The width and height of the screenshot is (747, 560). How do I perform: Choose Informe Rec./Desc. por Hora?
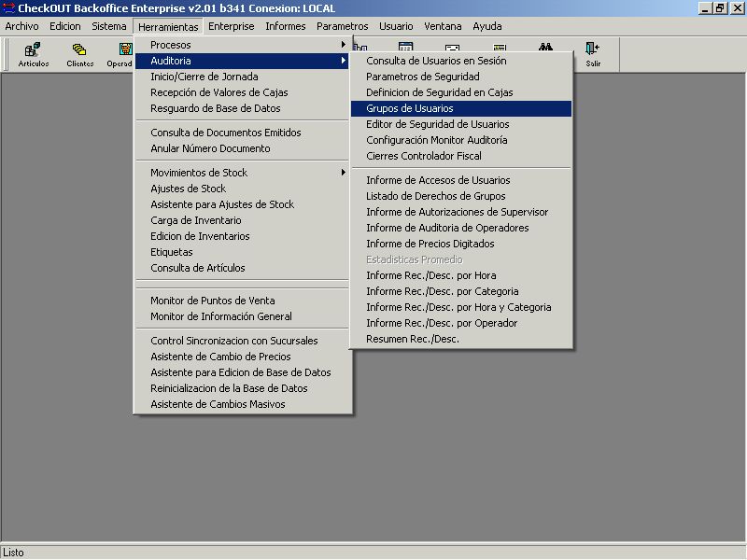tap(461, 275)
